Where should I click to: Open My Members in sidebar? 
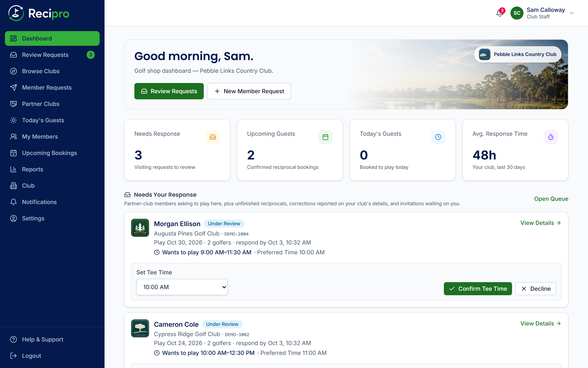coord(52,137)
